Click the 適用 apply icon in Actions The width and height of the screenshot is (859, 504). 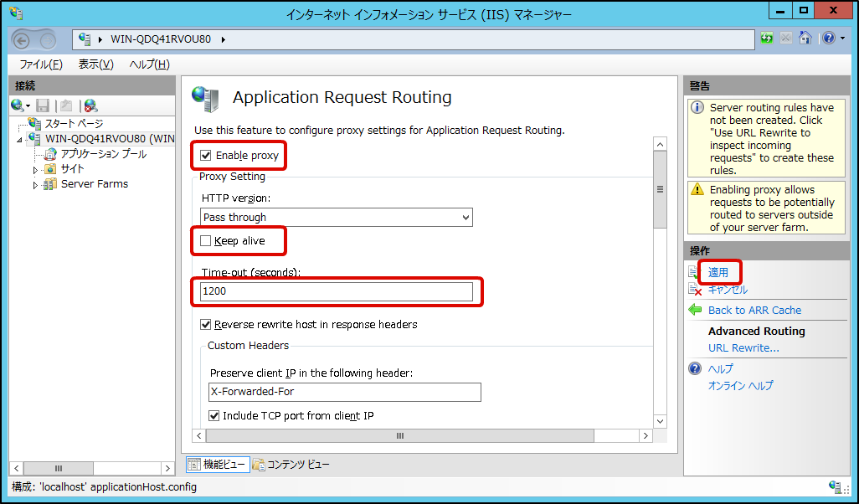pyautogui.click(x=695, y=272)
